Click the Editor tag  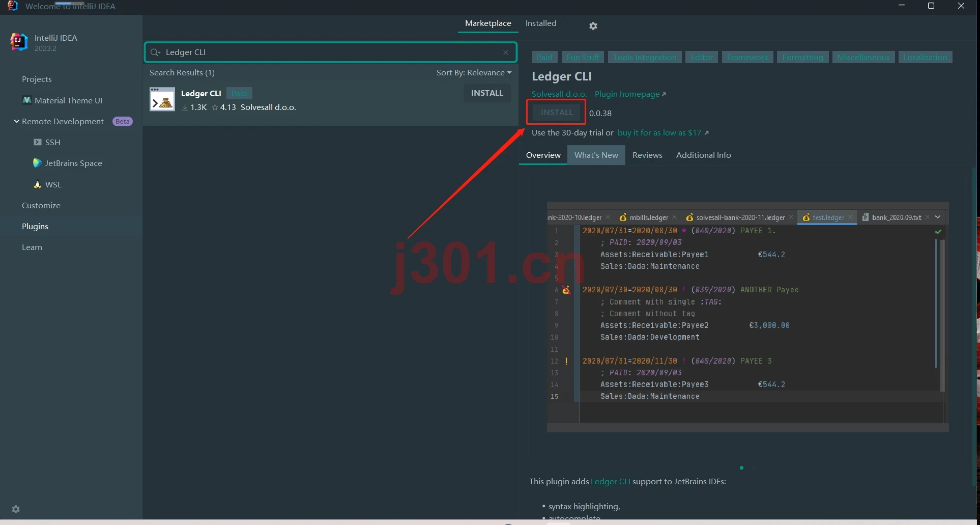click(702, 58)
